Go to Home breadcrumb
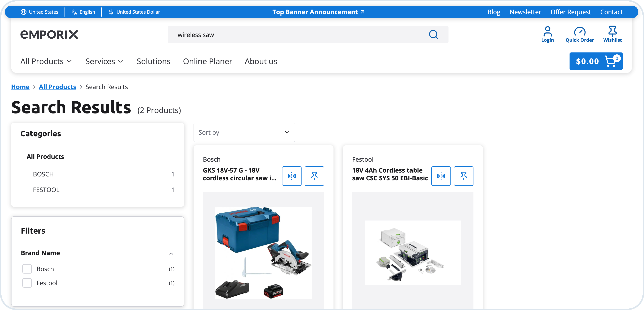This screenshot has height=310, width=644. [20, 87]
